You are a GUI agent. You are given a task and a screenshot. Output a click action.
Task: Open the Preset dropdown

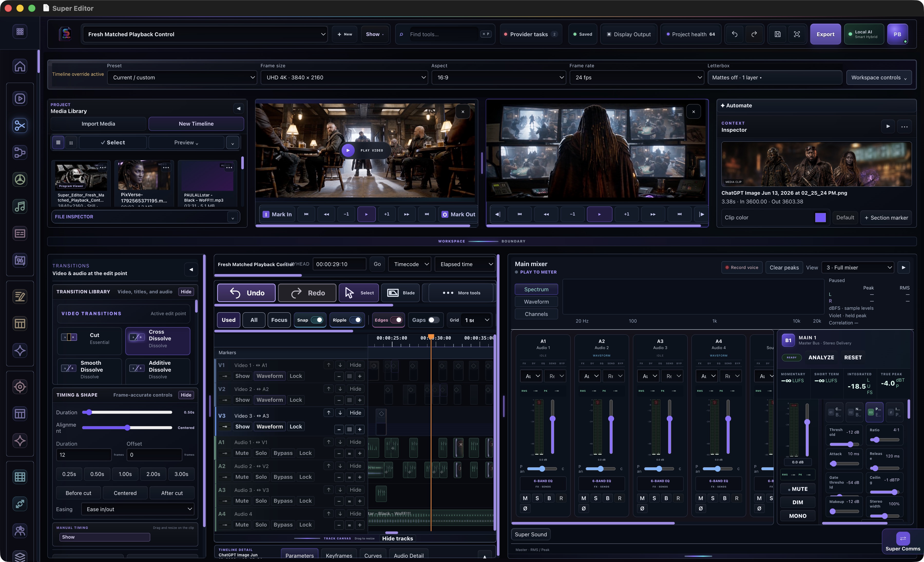(x=182, y=78)
